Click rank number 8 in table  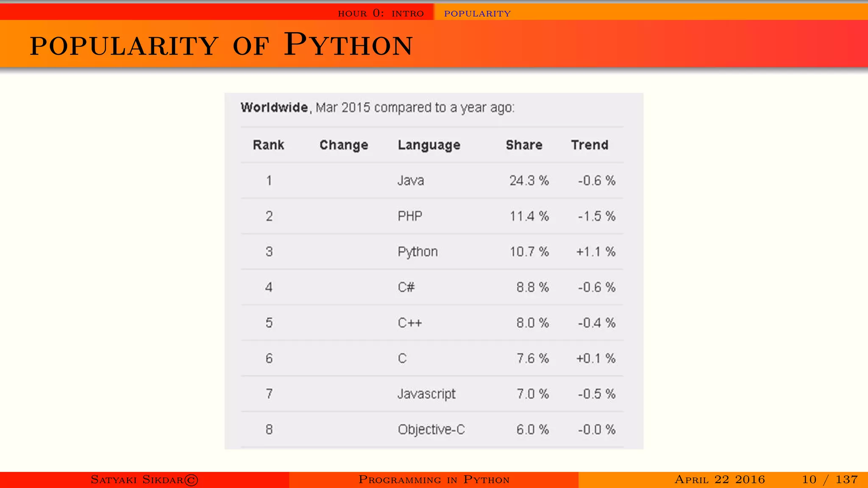tap(269, 430)
